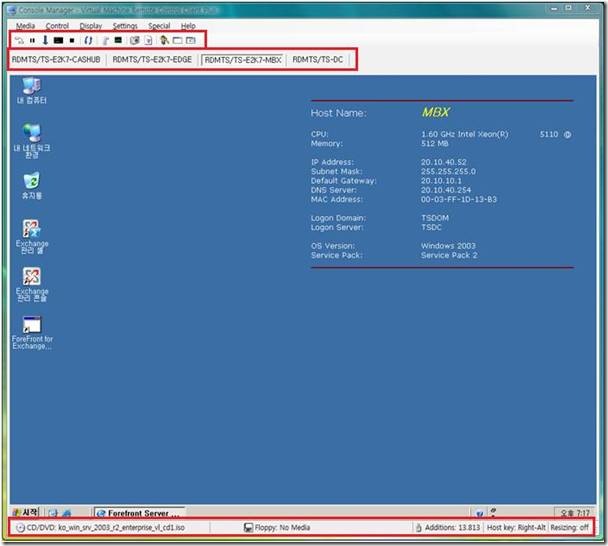Switch to the RDMTS/TS-E2K7-EDGE tab

tap(152, 59)
